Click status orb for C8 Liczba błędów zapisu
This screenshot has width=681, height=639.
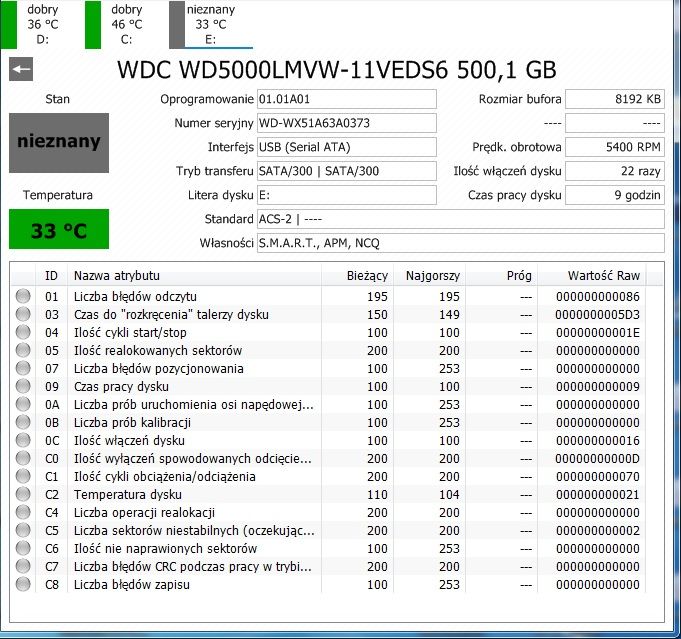[23, 584]
